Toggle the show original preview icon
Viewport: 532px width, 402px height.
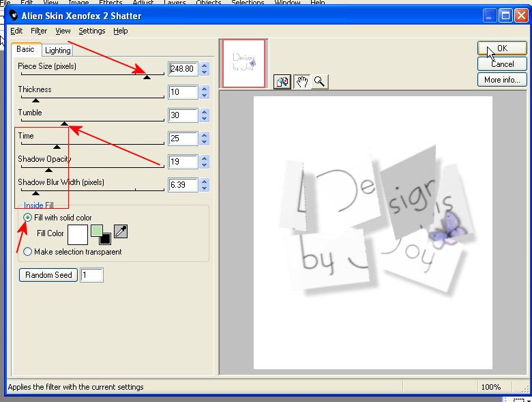coord(282,82)
